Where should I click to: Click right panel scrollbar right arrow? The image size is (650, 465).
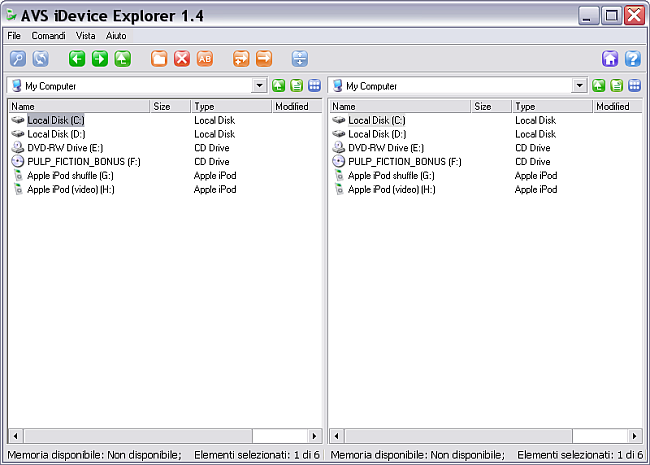(634, 436)
